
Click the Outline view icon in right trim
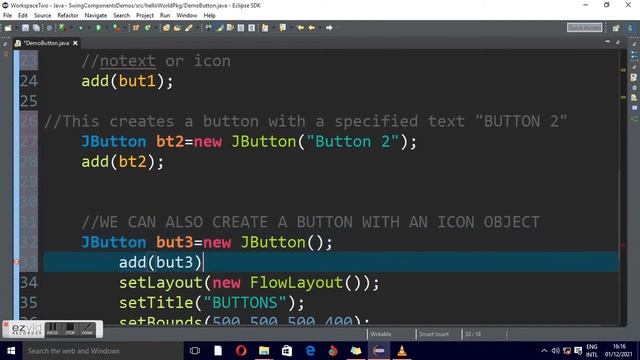[634, 55]
